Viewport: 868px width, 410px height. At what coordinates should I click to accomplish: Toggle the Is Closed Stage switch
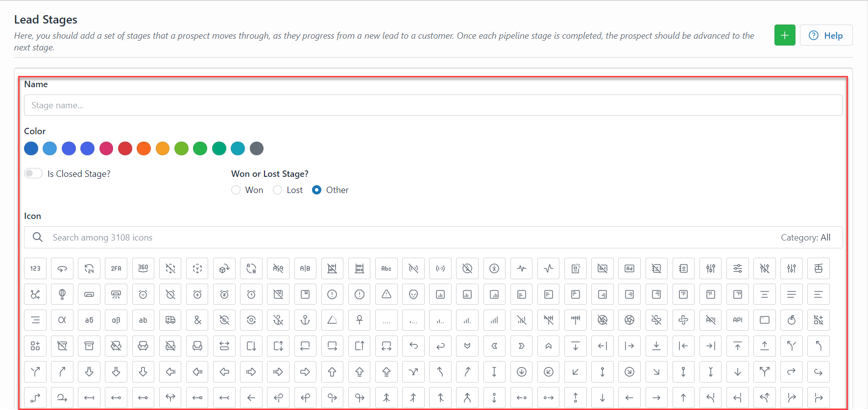[33, 173]
